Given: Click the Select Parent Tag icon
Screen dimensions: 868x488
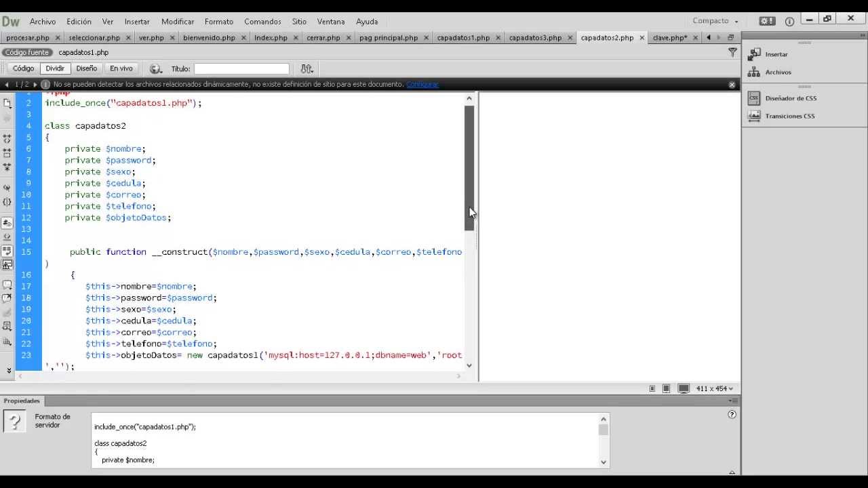Looking at the screenshot, I should (x=7, y=188).
